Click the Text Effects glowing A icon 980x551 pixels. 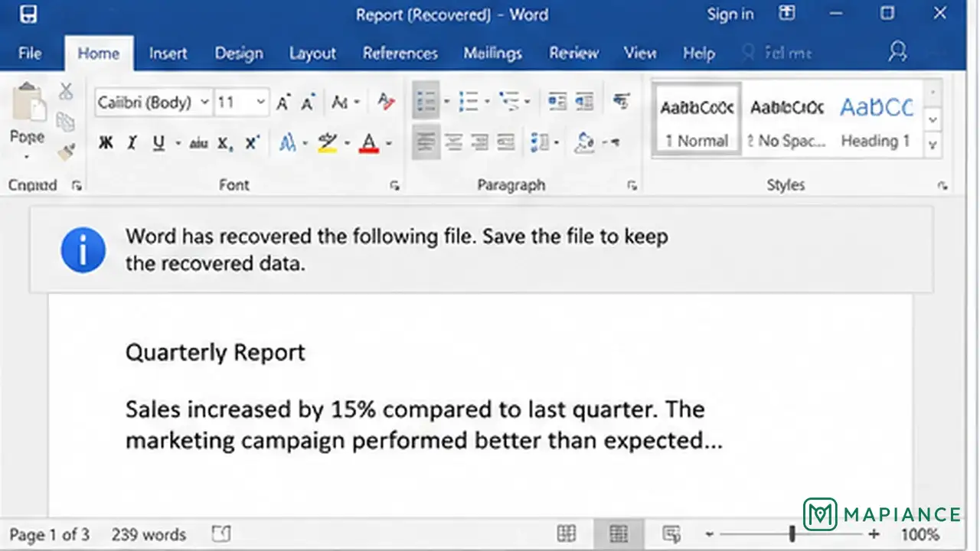288,143
